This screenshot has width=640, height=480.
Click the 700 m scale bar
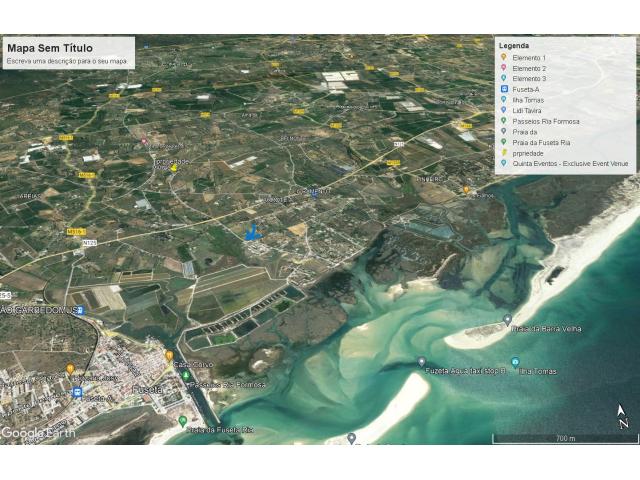pyautogui.click(x=565, y=439)
